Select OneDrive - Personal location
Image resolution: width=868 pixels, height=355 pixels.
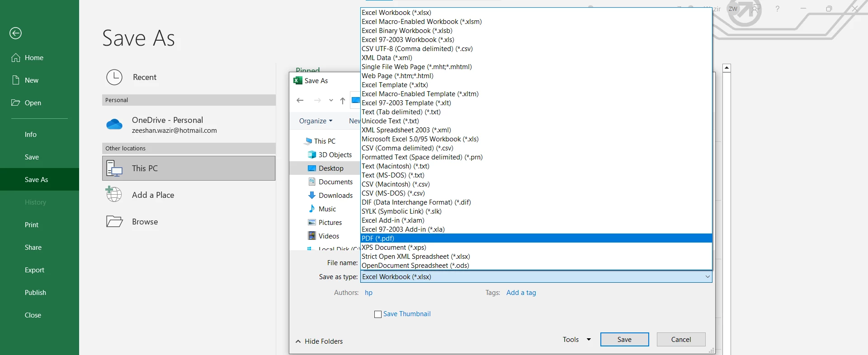[189, 125]
